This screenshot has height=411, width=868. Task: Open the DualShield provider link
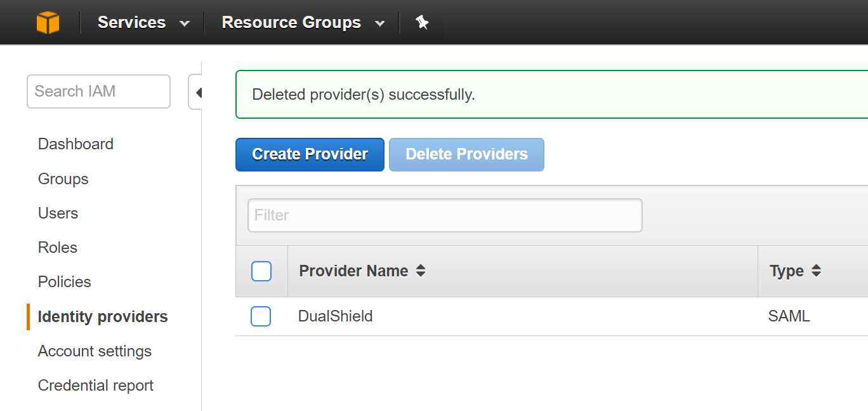335,316
